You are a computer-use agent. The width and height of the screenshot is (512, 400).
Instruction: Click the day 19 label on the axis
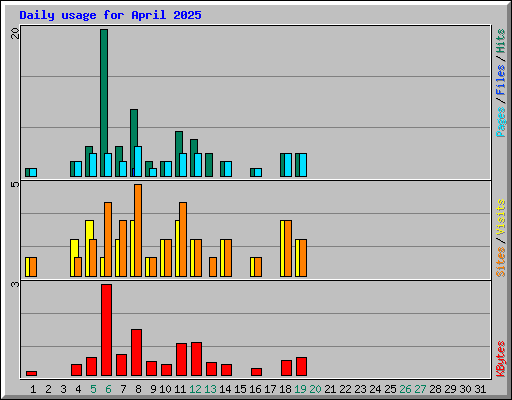tap(300, 389)
